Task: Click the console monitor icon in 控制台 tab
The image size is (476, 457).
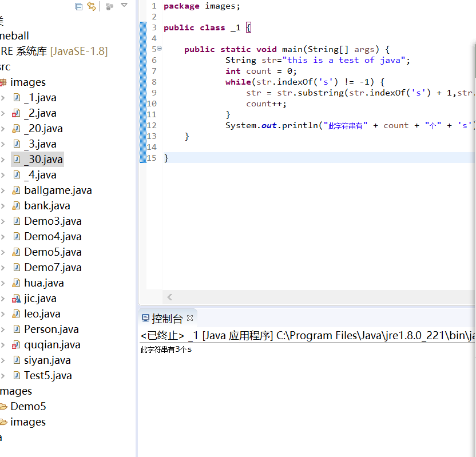Action: pyautogui.click(x=145, y=318)
